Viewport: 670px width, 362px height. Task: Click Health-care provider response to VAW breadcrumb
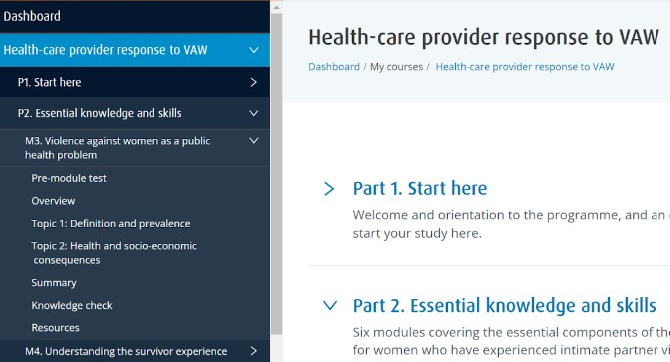(525, 67)
